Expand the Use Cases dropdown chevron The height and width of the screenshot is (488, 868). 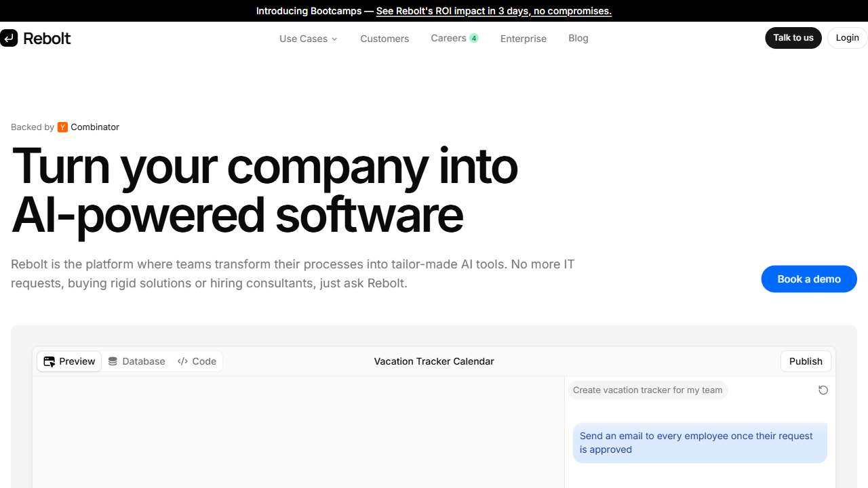coord(334,39)
